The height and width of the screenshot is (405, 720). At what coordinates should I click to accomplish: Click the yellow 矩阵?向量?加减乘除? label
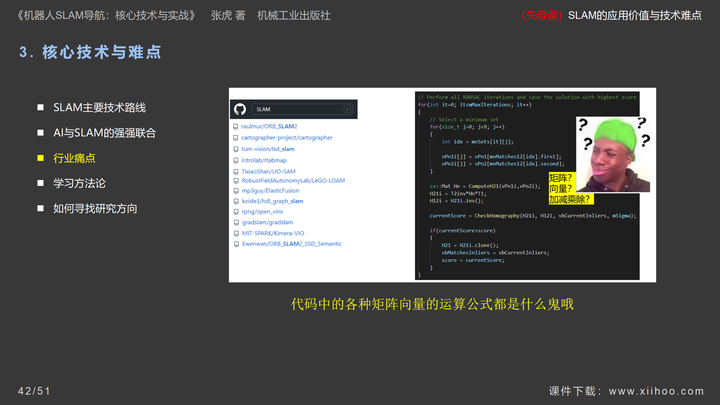point(569,189)
